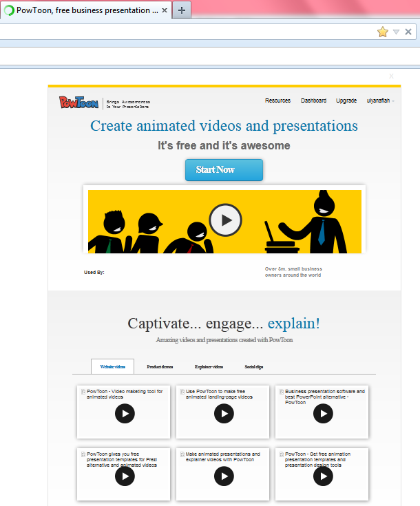Click the 'Over 3m. small business owners' text
420x506 pixels.
point(293,272)
